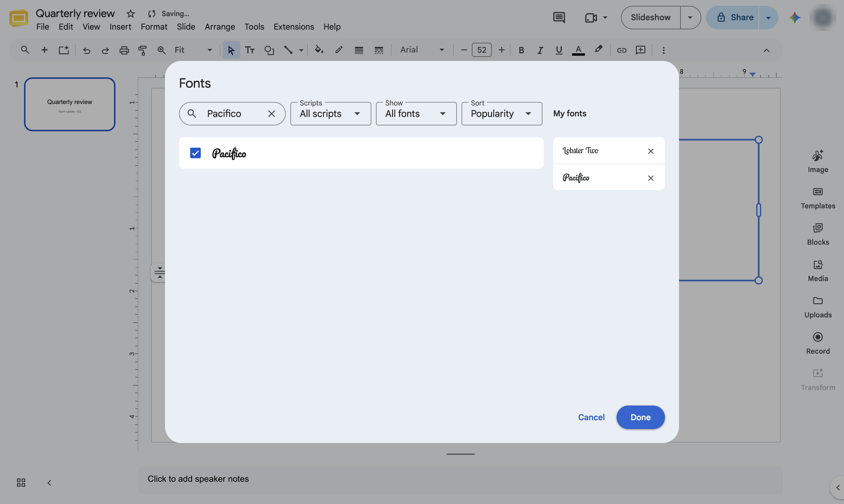Open the Scripts dropdown
Viewport: 844px width, 504px height.
click(331, 114)
